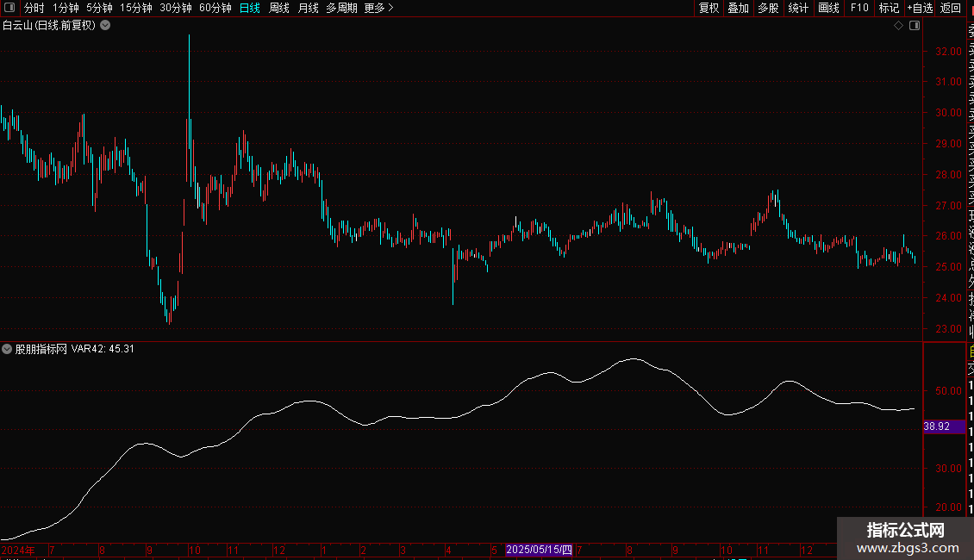This screenshot has width=974, height=560.
Task: Select the 60分钟 period tab
Action: [215, 8]
